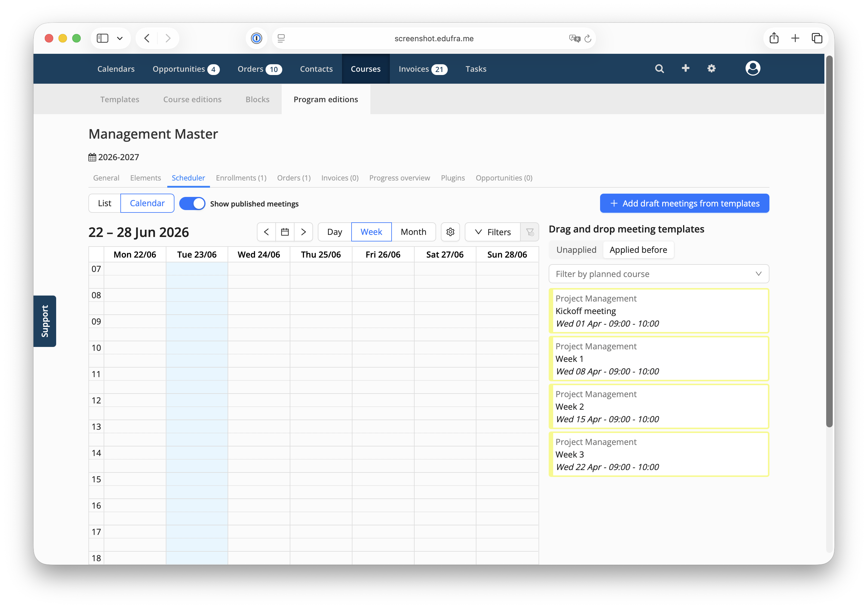868x609 pixels.
Task: Open the Templates subtab
Action: [x=119, y=99]
